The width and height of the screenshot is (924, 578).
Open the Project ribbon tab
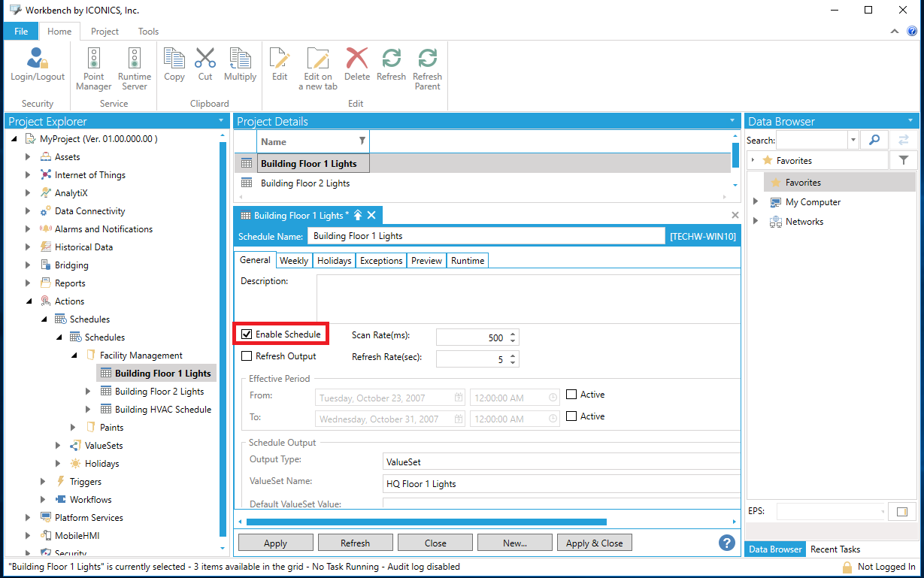(x=105, y=32)
